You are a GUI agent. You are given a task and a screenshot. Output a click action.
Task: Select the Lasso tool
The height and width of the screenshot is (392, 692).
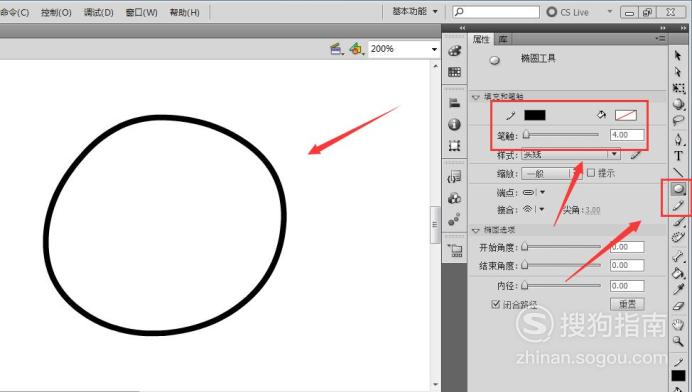[678, 121]
